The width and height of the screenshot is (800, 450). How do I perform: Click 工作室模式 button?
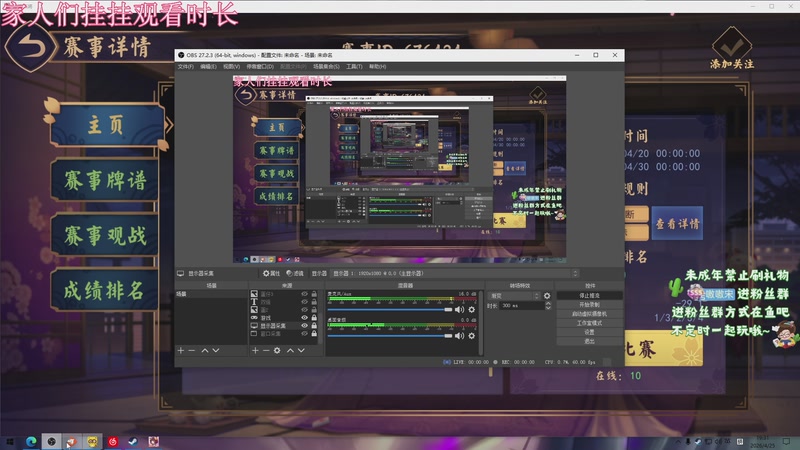click(x=590, y=323)
